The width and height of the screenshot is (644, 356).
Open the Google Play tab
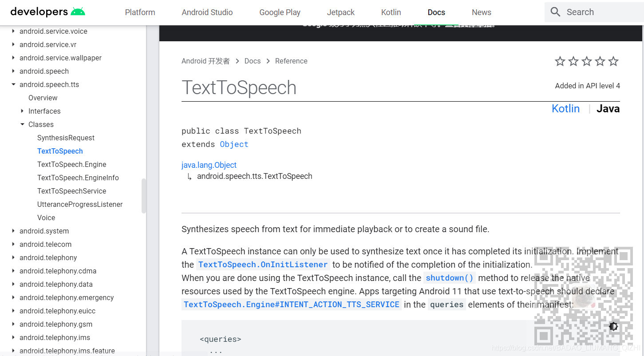(280, 12)
